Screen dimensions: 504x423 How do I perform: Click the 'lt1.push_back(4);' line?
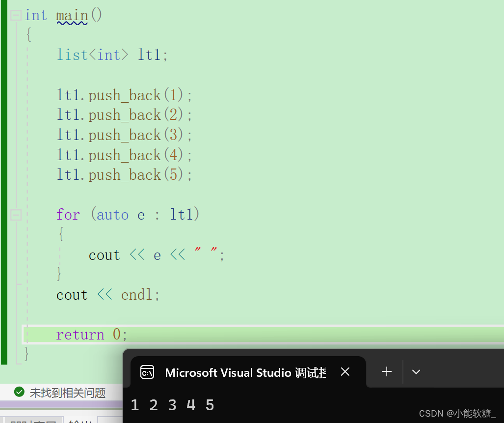(124, 155)
